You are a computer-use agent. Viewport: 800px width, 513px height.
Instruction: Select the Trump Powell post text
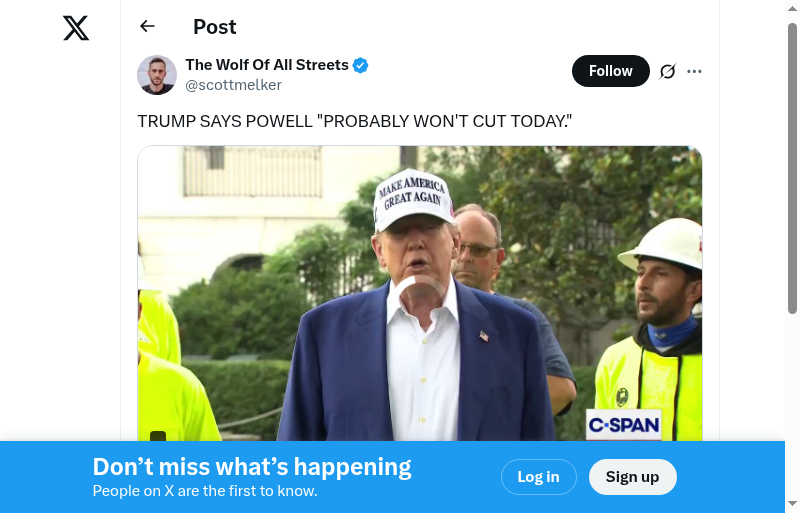point(355,121)
